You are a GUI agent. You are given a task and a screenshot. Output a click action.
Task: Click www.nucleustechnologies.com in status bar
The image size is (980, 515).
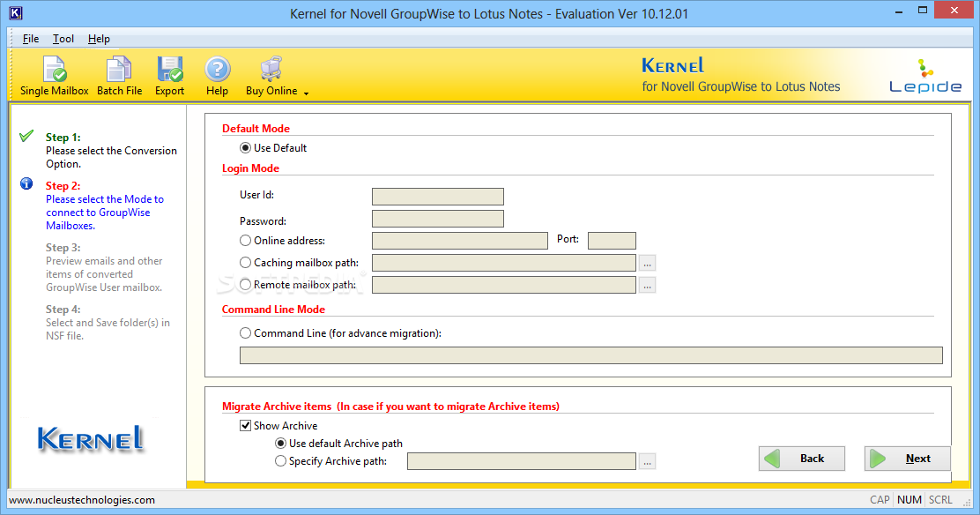coord(82,500)
